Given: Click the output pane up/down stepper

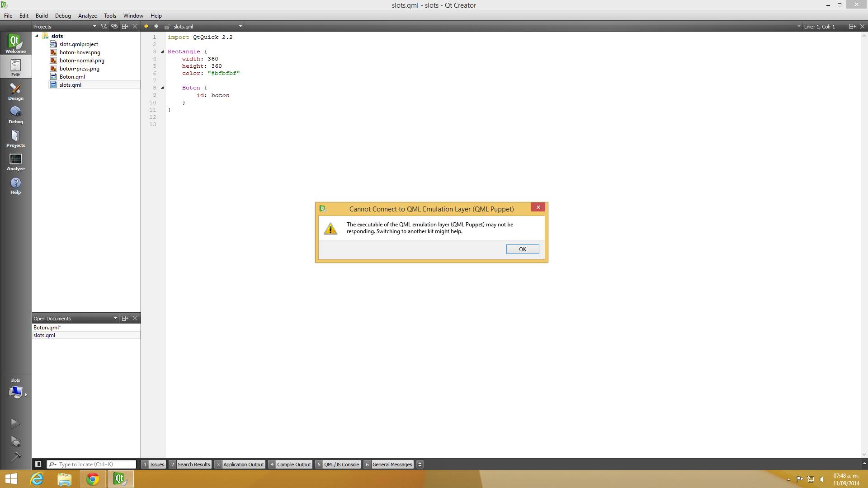Looking at the screenshot, I should [x=420, y=464].
